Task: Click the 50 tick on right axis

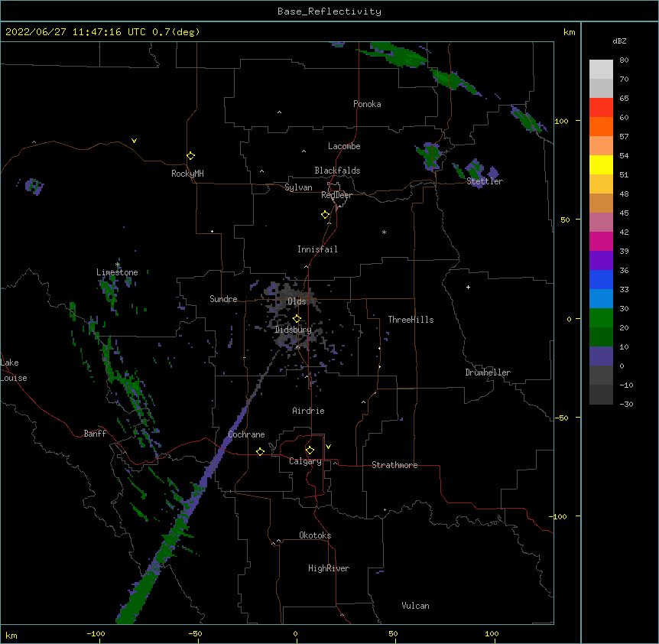Action: [x=565, y=220]
